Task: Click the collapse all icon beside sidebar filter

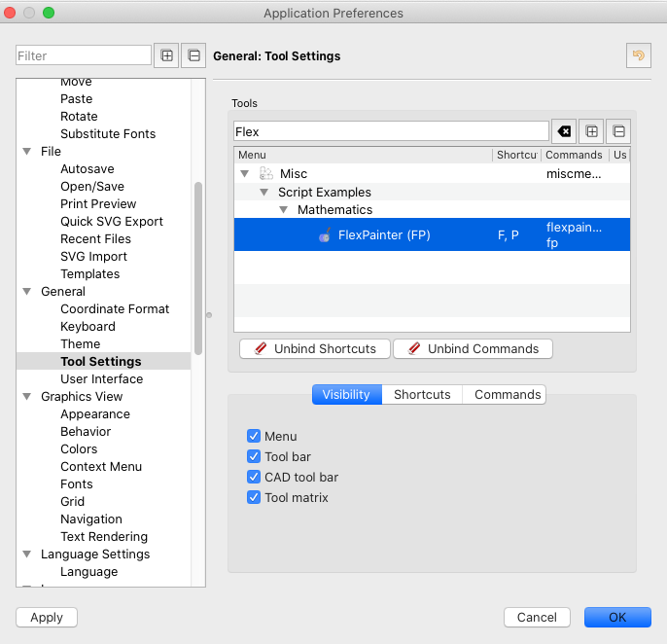Action: tap(193, 55)
